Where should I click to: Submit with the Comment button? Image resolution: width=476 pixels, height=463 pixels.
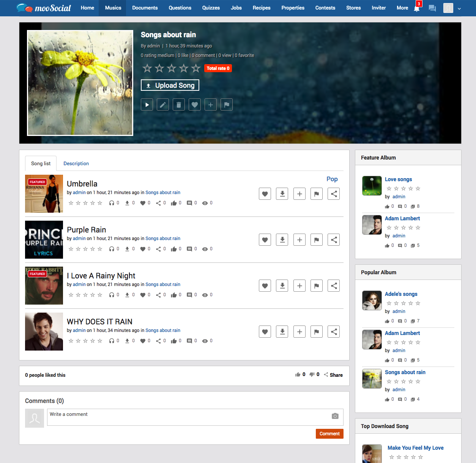click(x=329, y=434)
